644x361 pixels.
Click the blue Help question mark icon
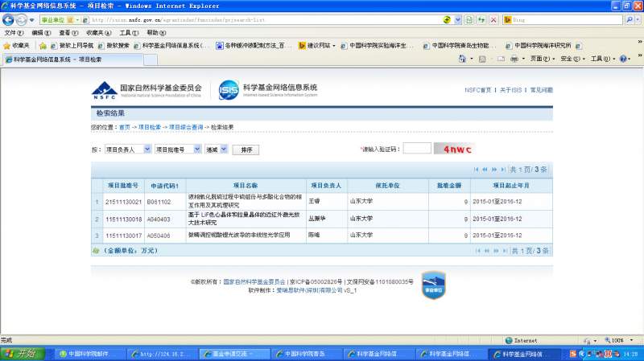pyautogui.click(x=623, y=59)
